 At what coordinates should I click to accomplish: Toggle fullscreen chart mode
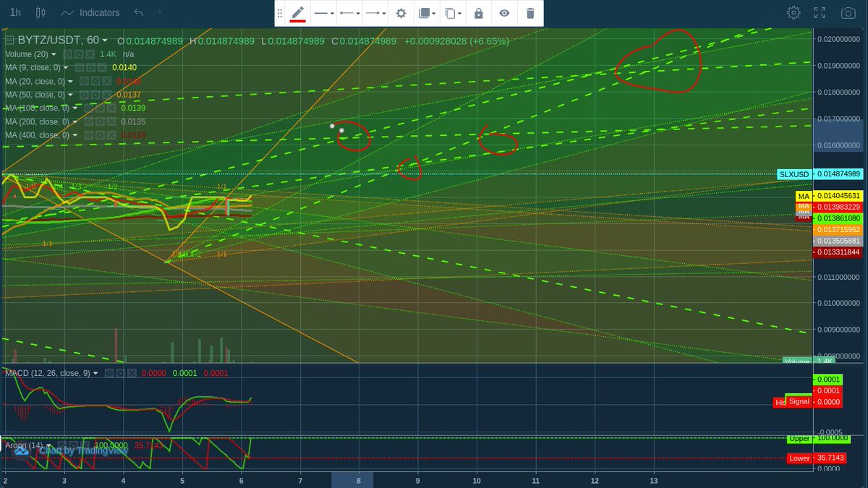tap(820, 13)
